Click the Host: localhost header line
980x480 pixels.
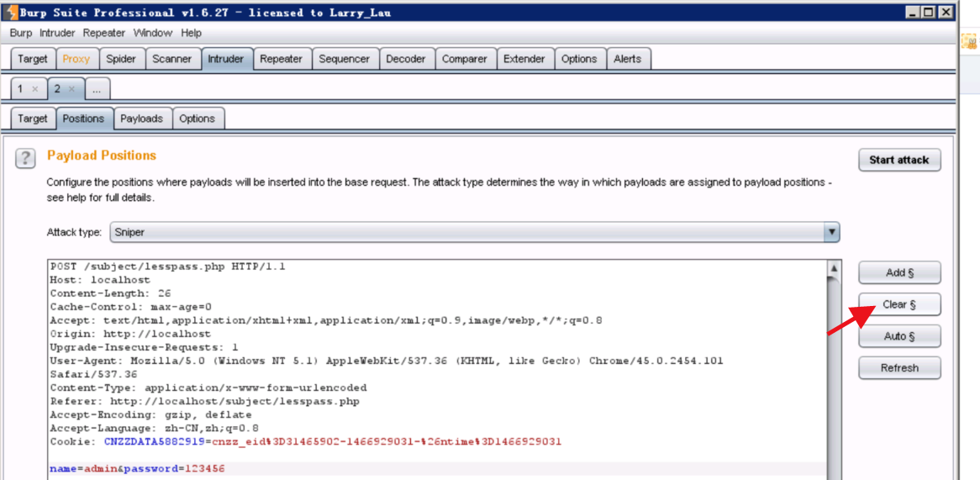point(100,279)
